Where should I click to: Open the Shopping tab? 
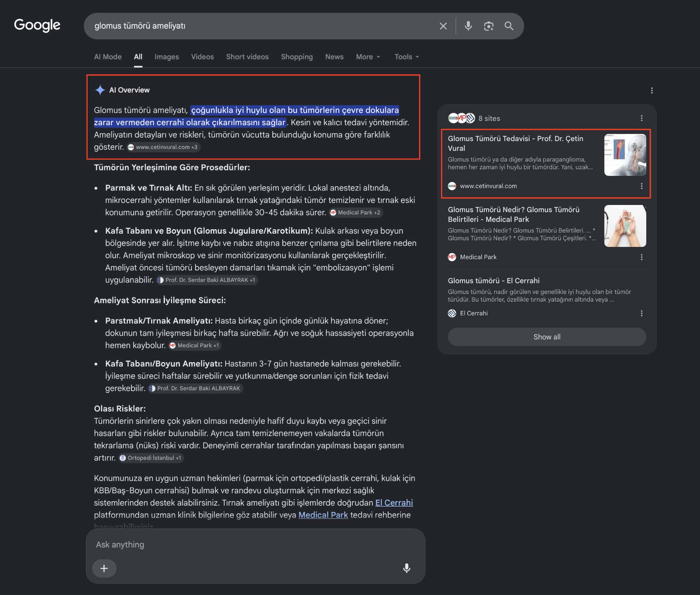297,57
